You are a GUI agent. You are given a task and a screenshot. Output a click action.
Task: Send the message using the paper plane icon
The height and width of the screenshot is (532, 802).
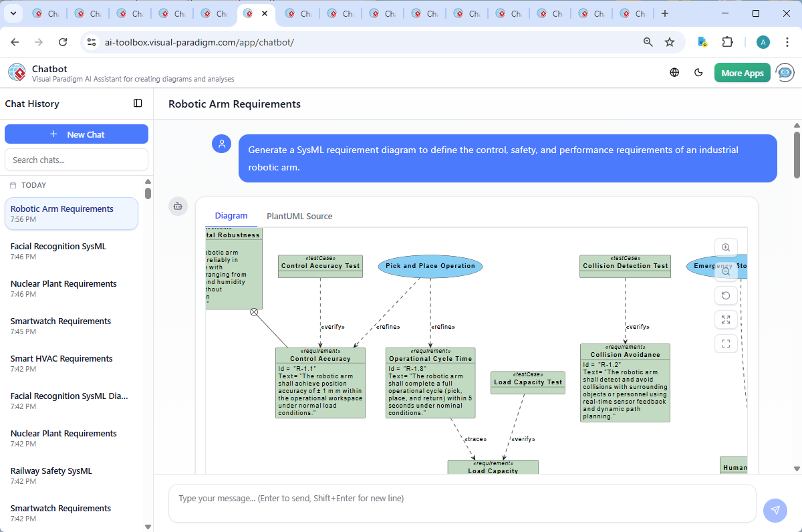(x=775, y=510)
